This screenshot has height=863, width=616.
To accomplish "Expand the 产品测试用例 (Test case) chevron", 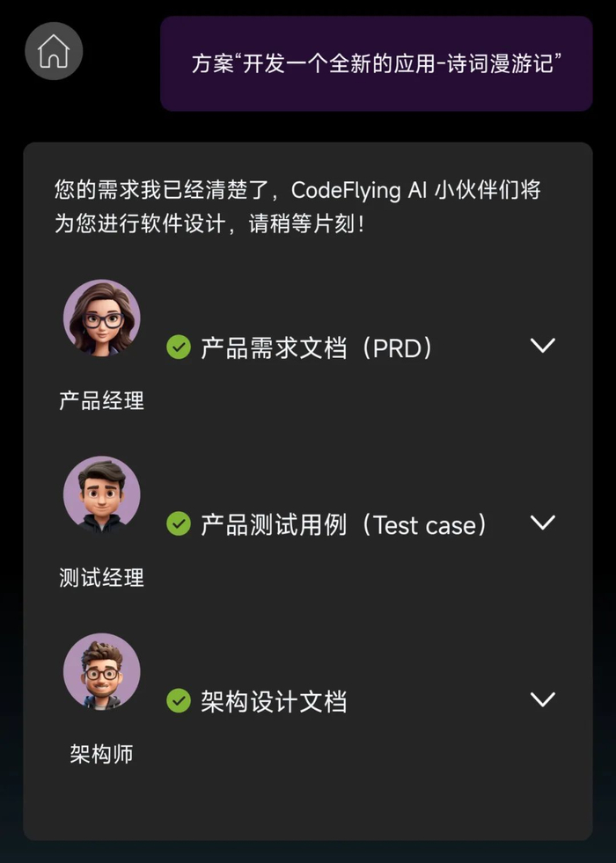I will [542, 523].
